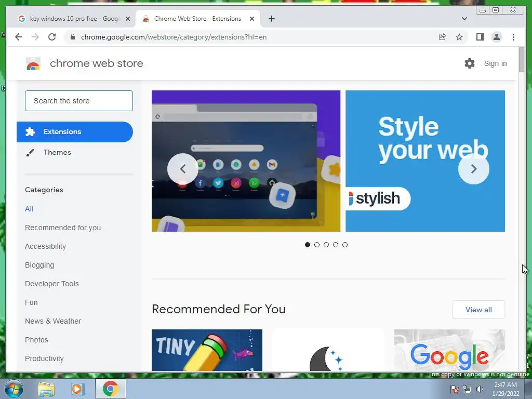
Task: Open File Explorer from the taskbar
Action: [46, 389]
